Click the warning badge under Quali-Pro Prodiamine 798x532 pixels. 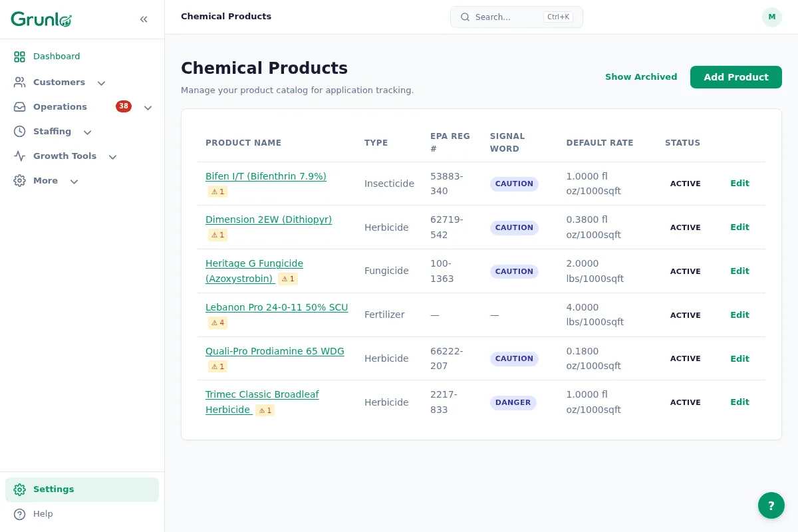pyautogui.click(x=218, y=366)
